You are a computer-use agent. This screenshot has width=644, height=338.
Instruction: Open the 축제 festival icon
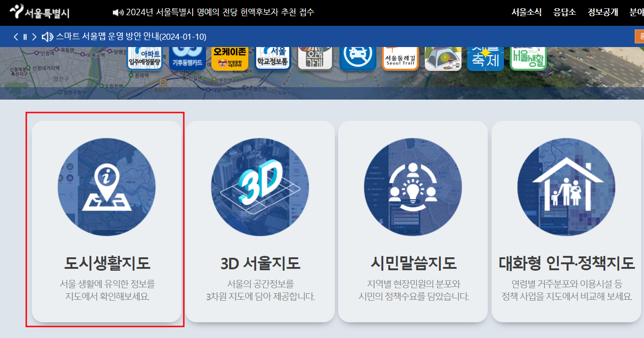(x=485, y=58)
